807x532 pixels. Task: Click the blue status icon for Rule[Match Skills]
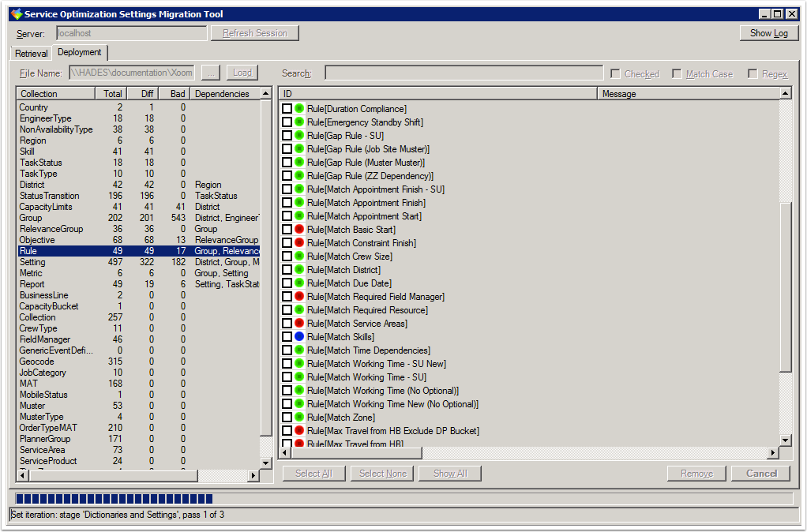[299, 337]
